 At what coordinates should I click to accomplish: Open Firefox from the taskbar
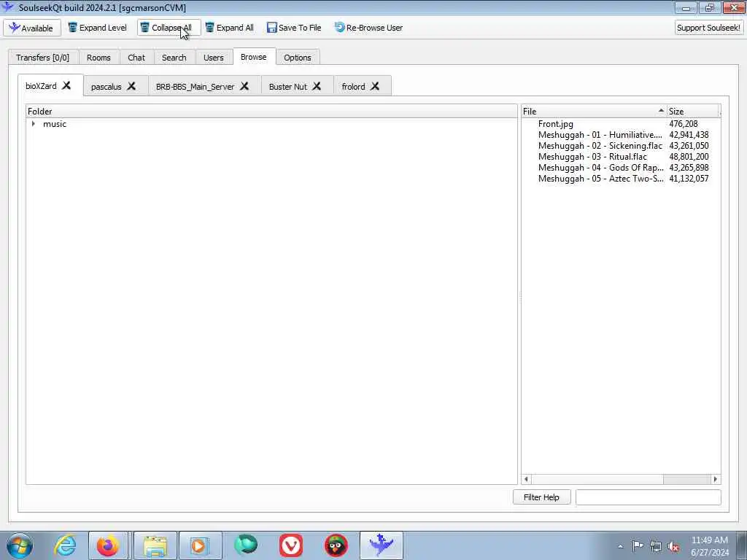[108, 545]
